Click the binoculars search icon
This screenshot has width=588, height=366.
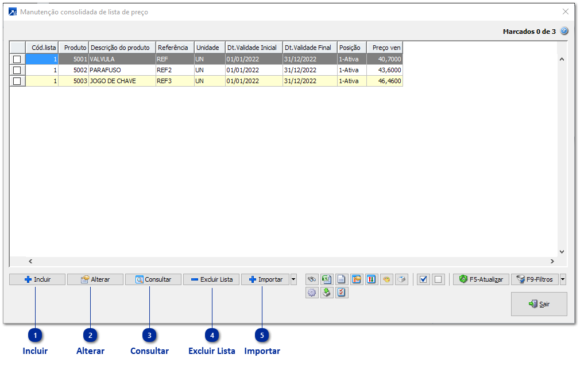coord(312,279)
